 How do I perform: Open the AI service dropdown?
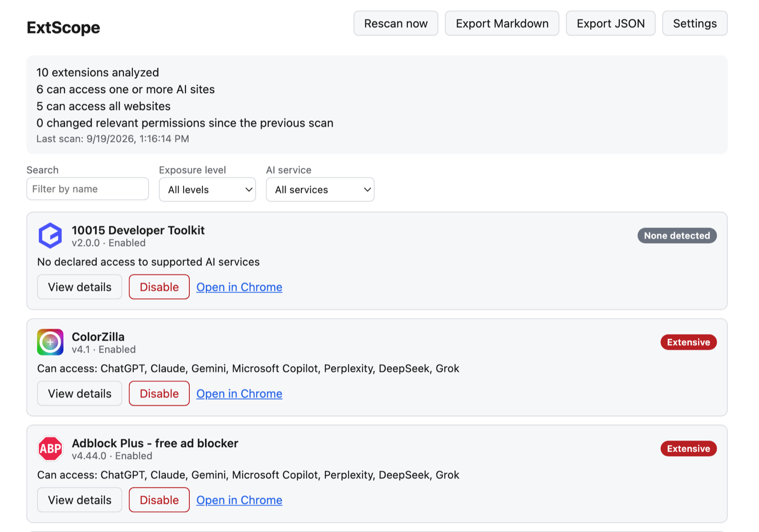pos(320,190)
